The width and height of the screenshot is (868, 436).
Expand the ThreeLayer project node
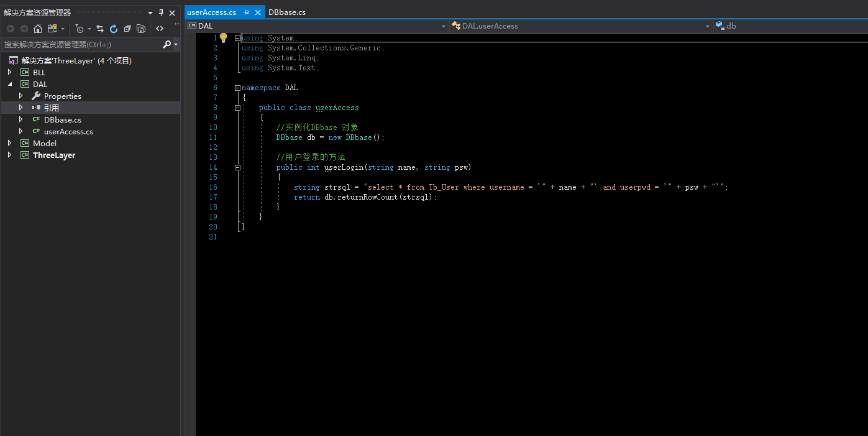pos(9,155)
